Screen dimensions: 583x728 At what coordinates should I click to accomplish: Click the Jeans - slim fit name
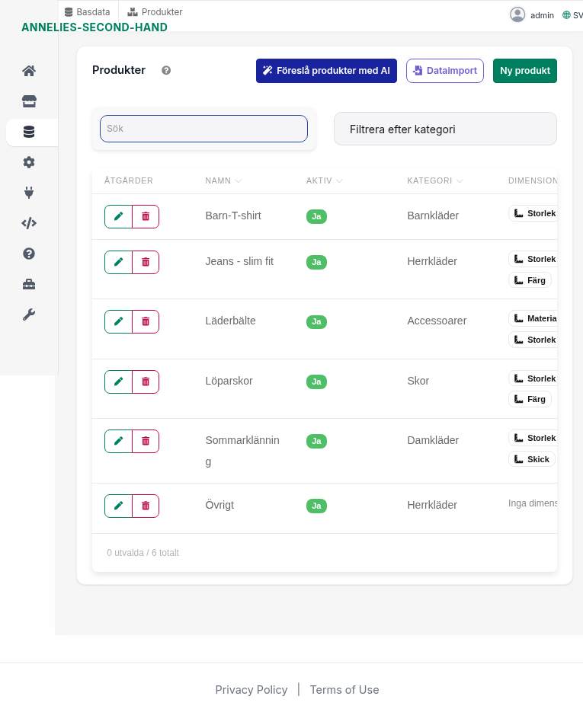click(x=239, y=261)
